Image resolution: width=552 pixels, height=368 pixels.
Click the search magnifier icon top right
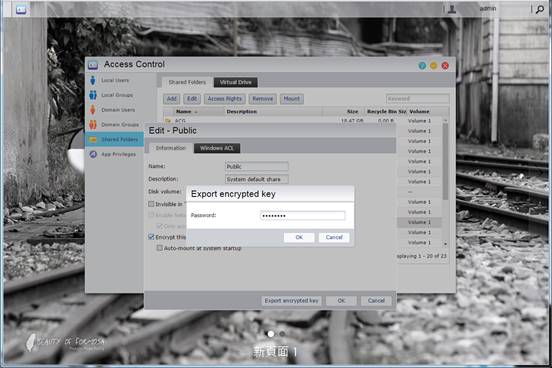pos(540,10)
